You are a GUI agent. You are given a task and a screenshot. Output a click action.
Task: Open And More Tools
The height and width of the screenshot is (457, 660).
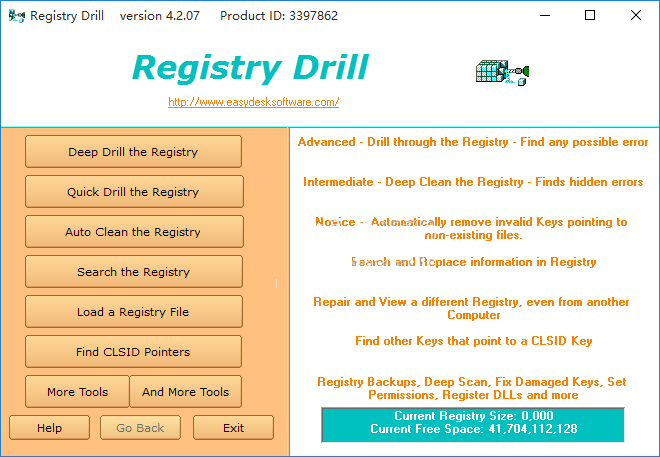(186, 391)
